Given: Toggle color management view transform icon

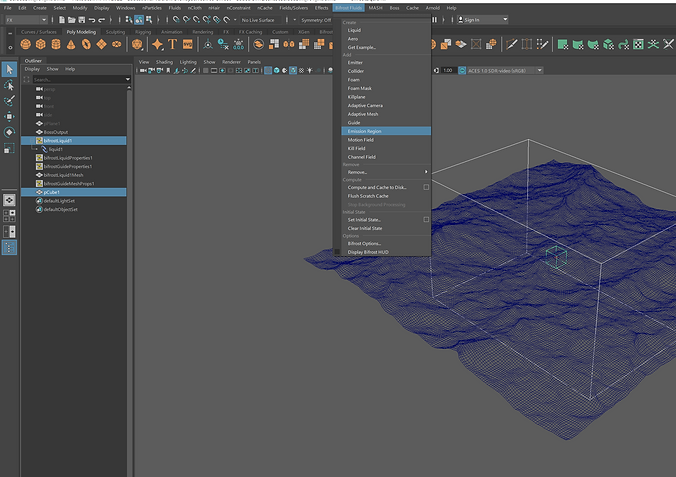Looking at the screenshot, I should 462,70.
